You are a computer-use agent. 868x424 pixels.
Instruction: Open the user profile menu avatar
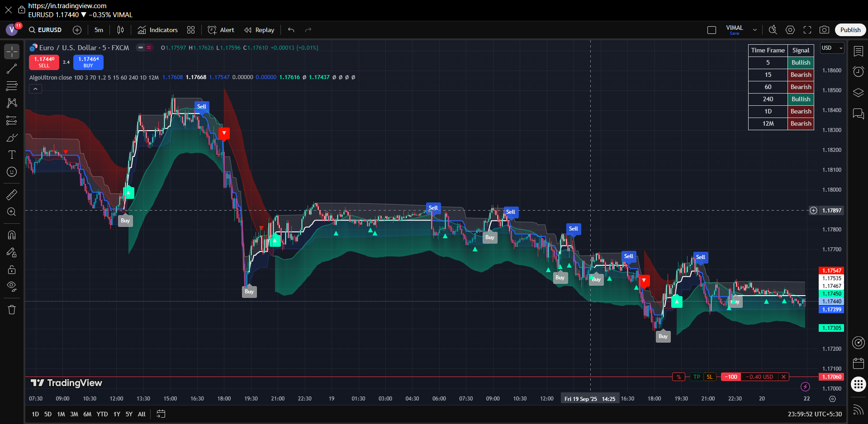pyautogui.click(x=12, y=30)
